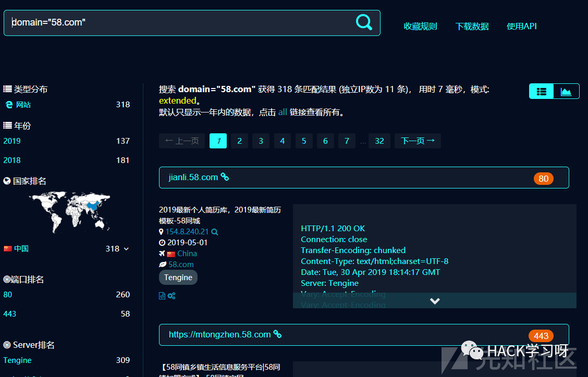
Task: Filter results by year 2019
Action: (12, 141)
